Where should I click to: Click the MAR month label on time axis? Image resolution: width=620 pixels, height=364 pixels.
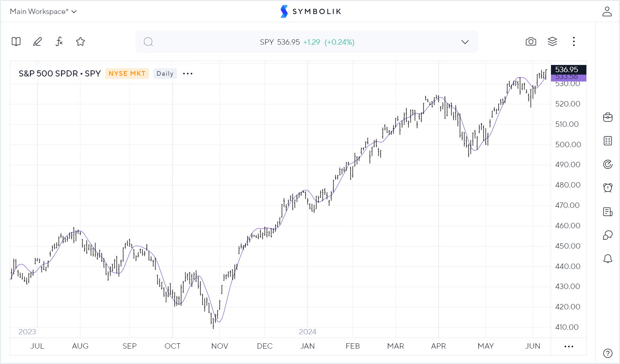coord(395,346)
